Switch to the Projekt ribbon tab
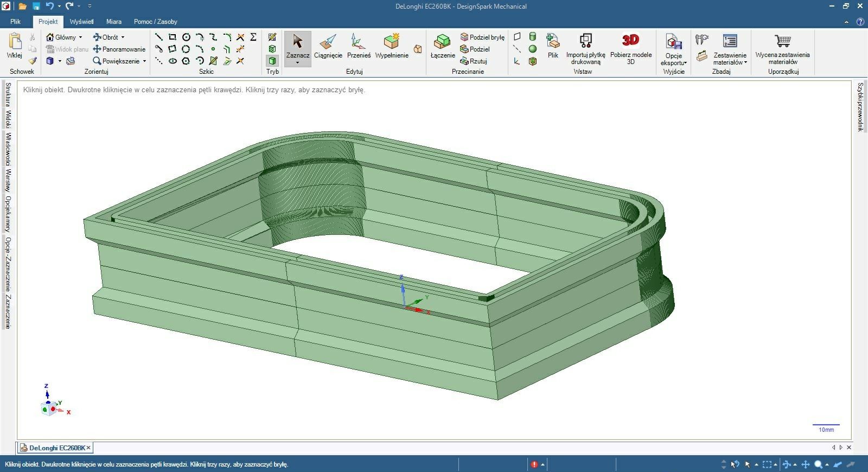 tap(48, 22)
